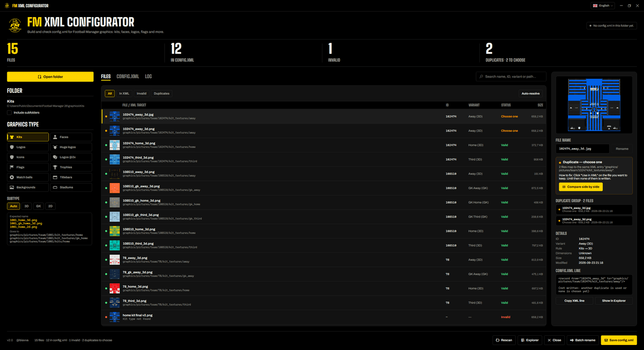Click the Auto-resolve button
644x350 pixels.
tap(530, 93)
